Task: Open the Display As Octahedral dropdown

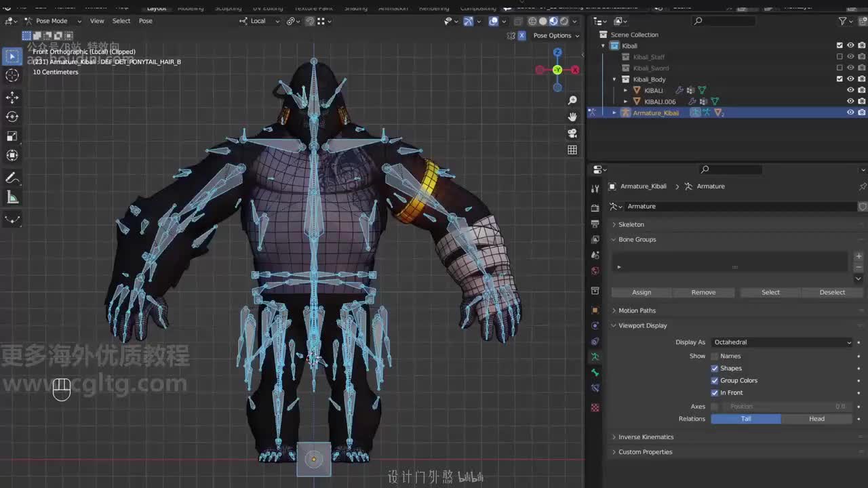Action: tap(782, 342)
